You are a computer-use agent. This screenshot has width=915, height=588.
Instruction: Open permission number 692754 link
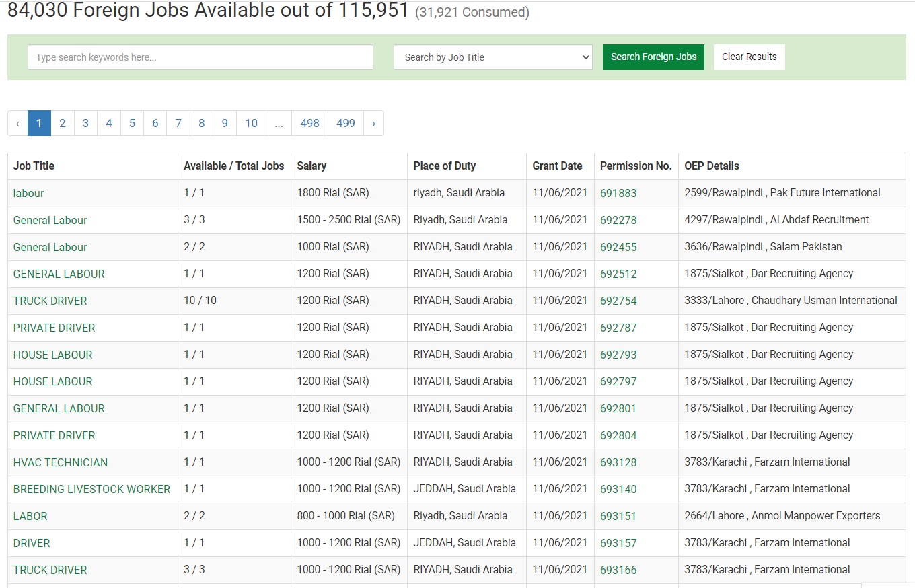click(x=618, y=301)
